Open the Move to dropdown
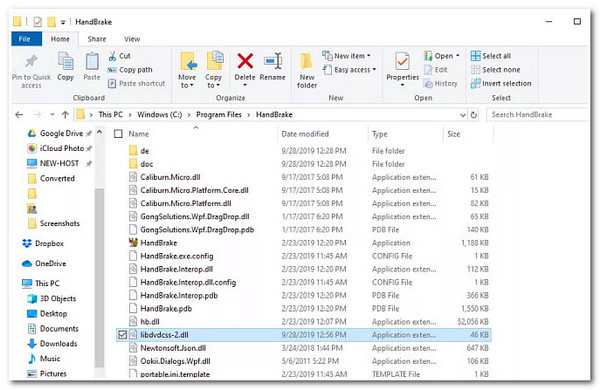The width and height of the screenshot is (600, 390). click(x=187, y=81)
